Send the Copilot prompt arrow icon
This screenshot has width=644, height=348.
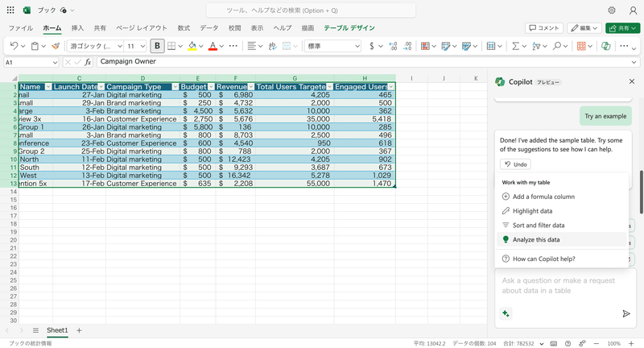[626, 314]
